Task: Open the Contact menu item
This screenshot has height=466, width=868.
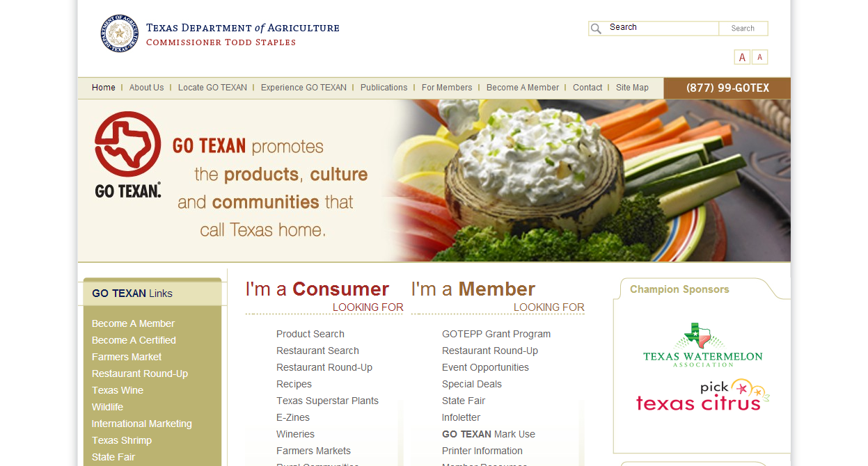Action: pos(587,88)
